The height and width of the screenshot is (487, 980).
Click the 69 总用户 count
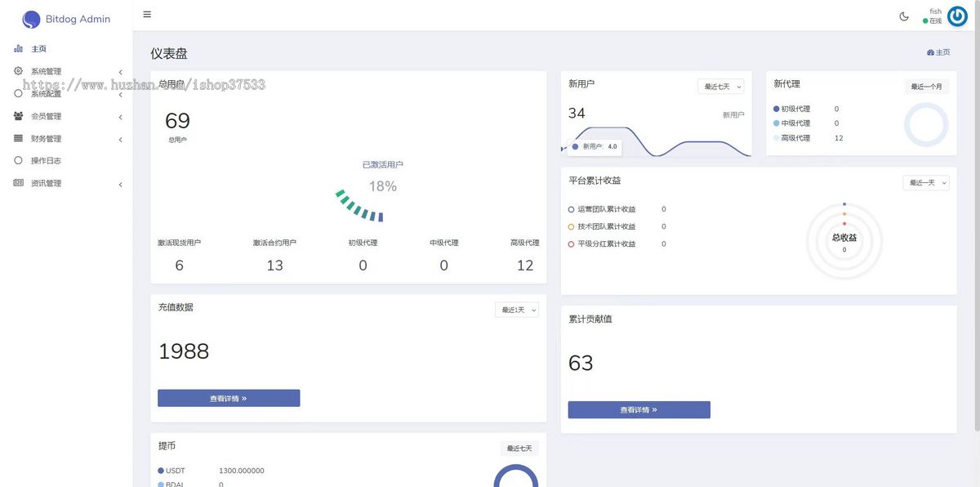(177, 121)
